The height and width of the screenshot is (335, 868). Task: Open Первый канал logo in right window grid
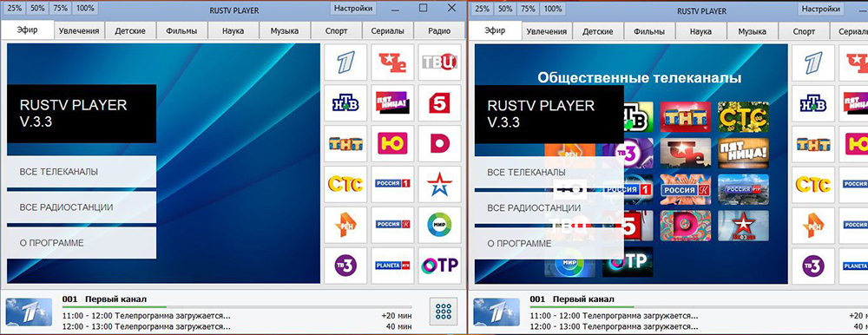tap(813, 62)
